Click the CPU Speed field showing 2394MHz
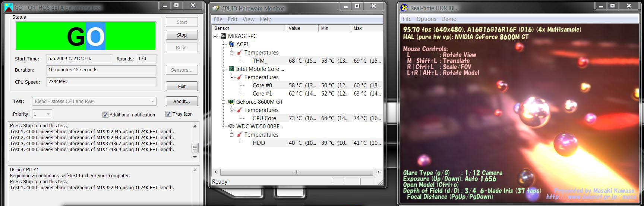 click(101, 81)
